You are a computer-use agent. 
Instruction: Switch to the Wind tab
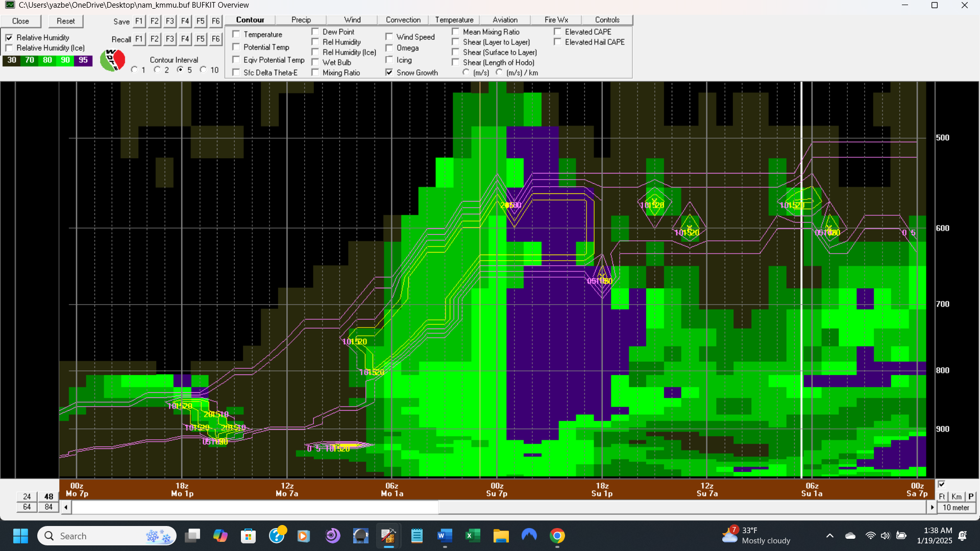pyautogui.click(x=352, y=20)
